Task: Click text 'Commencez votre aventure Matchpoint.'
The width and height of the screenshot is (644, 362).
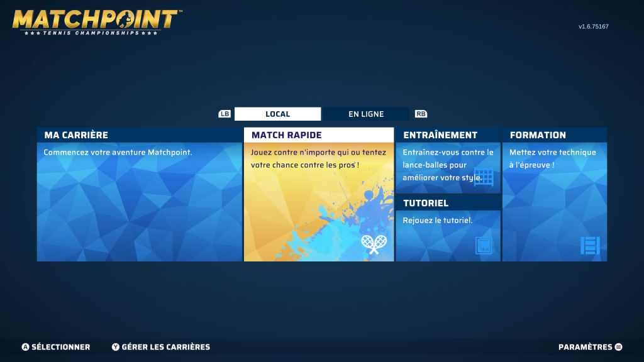Action: [x=118, y=152]
